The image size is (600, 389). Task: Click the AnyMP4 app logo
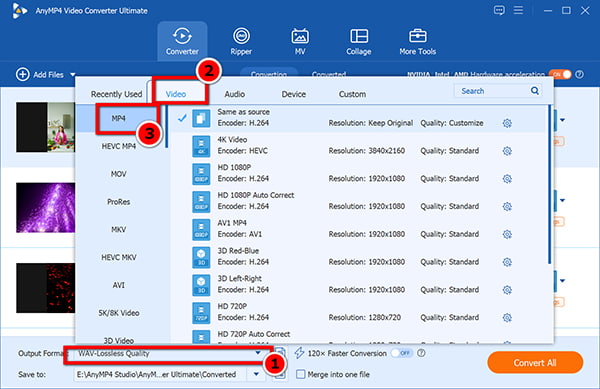point(19,11)
